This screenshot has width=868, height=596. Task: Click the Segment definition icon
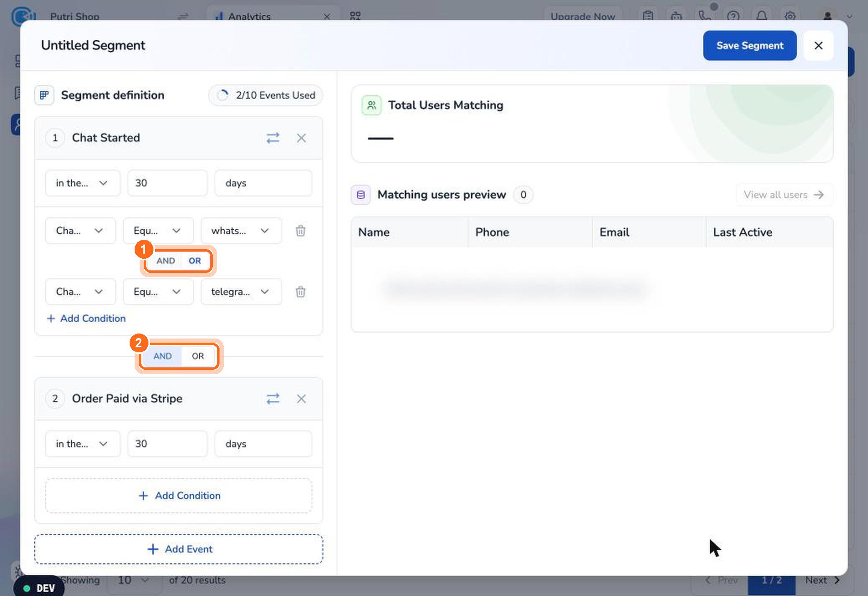pyautogui.click(x=44, y=95)
